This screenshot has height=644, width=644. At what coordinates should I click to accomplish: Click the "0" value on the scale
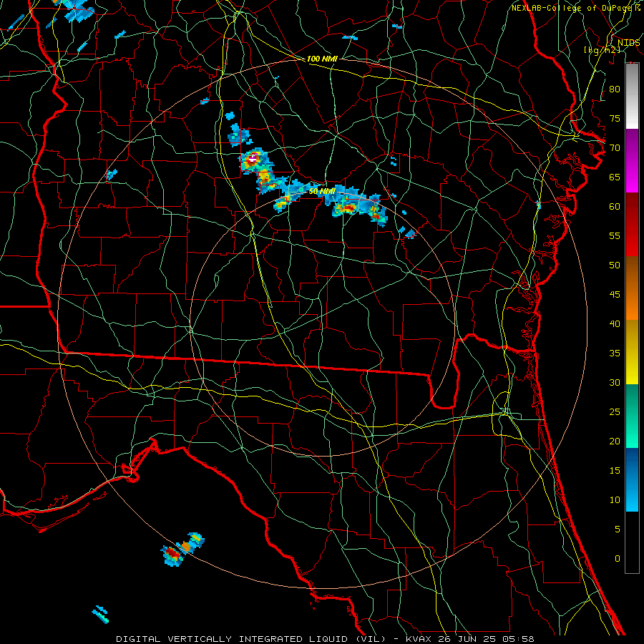tap(618, 559)
